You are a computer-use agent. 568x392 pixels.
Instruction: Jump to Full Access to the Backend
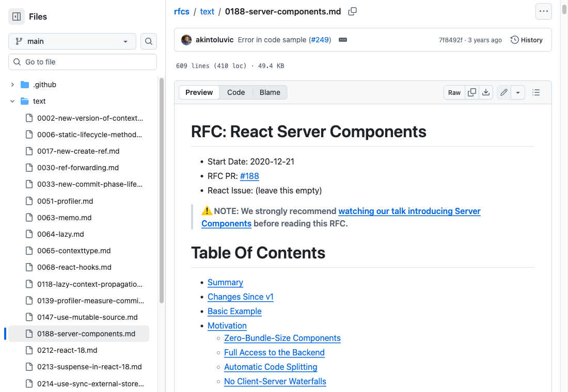click(x=274, y=353)
